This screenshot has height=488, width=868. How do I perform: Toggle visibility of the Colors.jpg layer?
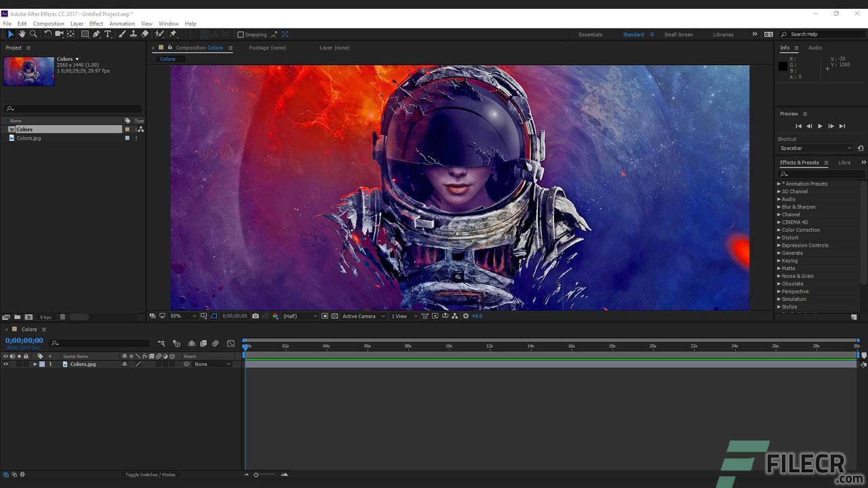(x=5, y=364)
